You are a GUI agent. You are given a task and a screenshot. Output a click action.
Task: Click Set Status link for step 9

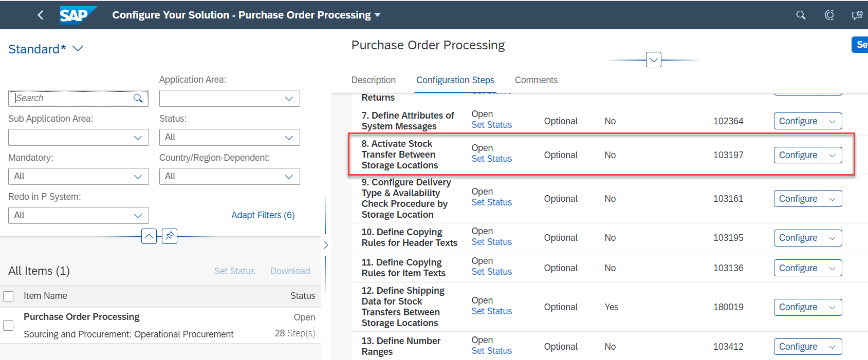[492, 202]
